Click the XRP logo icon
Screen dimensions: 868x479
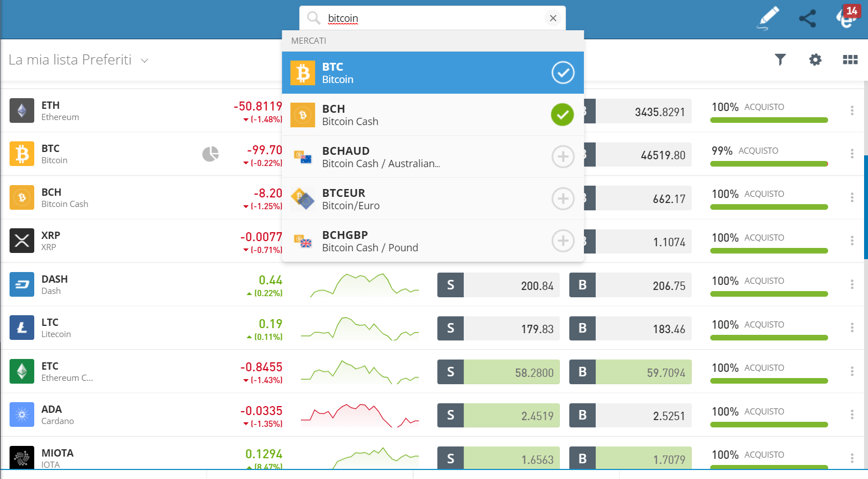(x=22, y=241)
